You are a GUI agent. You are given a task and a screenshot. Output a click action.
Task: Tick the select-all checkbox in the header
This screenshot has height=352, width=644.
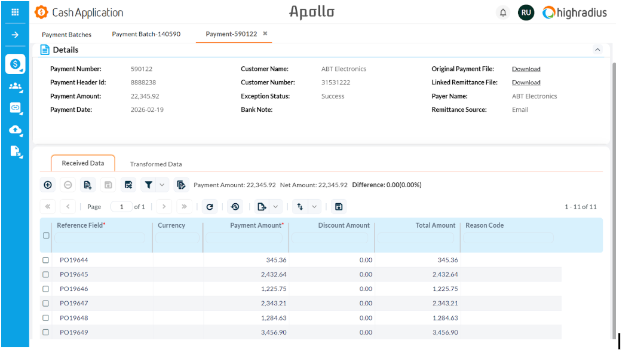click(x=46, y=235)
